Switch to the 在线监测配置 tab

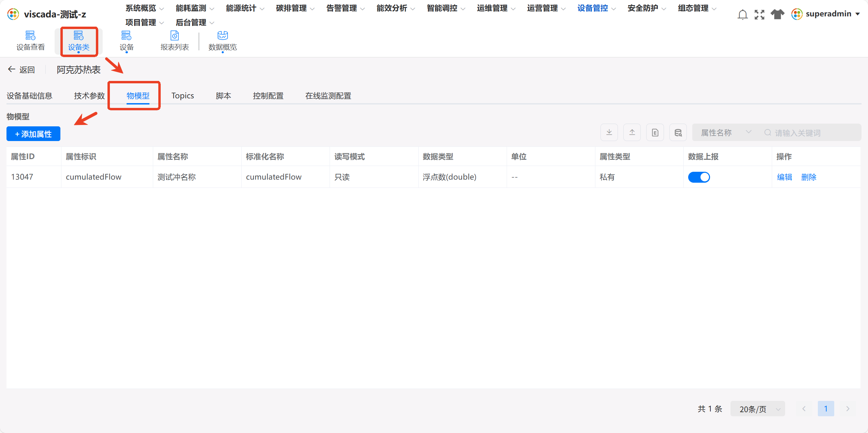pos(328,96)
